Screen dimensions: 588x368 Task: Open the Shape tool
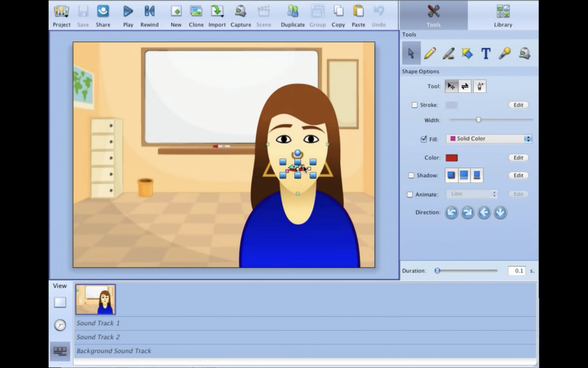[x=467, y=53]
